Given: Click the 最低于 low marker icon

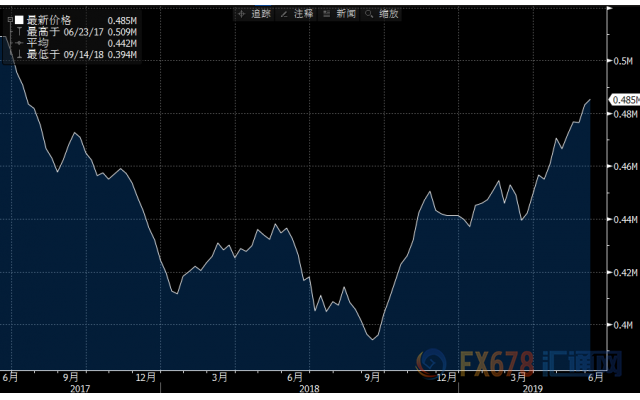Looking at the screenshot, I should 19,54.
